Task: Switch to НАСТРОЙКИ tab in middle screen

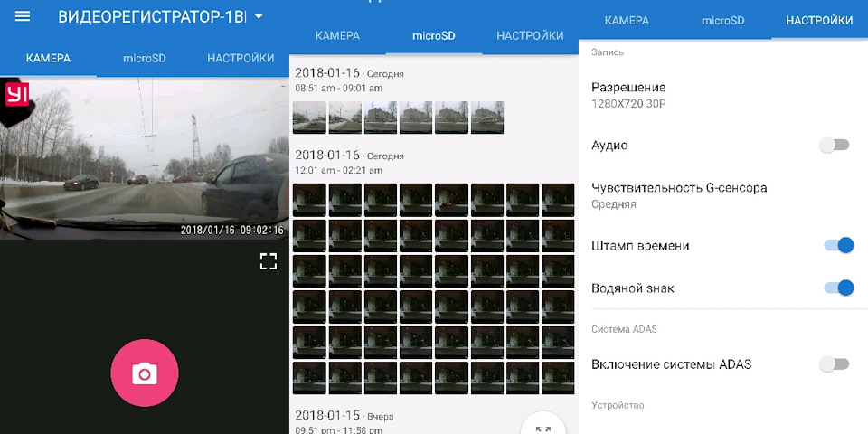Action: click(x=531, y=36)
